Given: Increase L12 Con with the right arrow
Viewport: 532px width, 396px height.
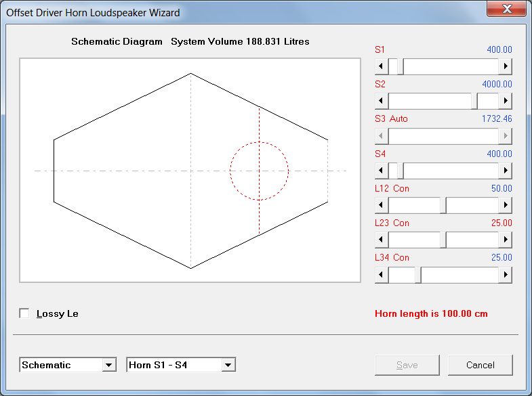Looking at the screenshot, I should pos(505,205).
